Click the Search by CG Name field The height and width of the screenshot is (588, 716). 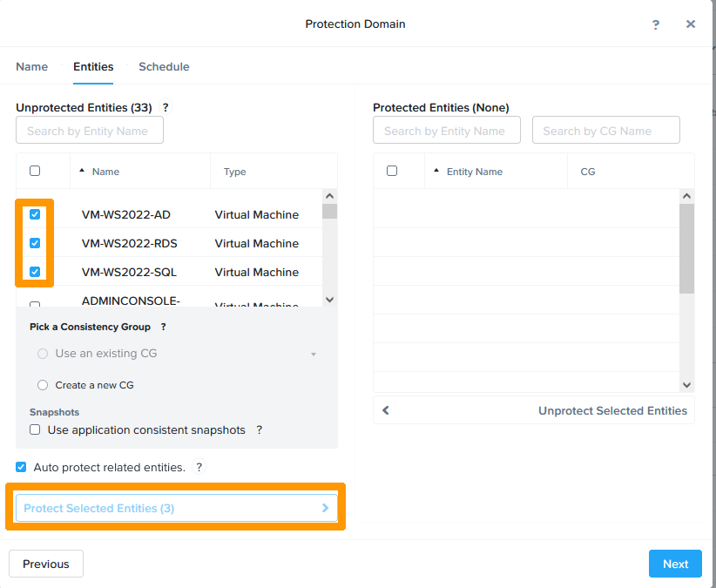pos(605,131)
